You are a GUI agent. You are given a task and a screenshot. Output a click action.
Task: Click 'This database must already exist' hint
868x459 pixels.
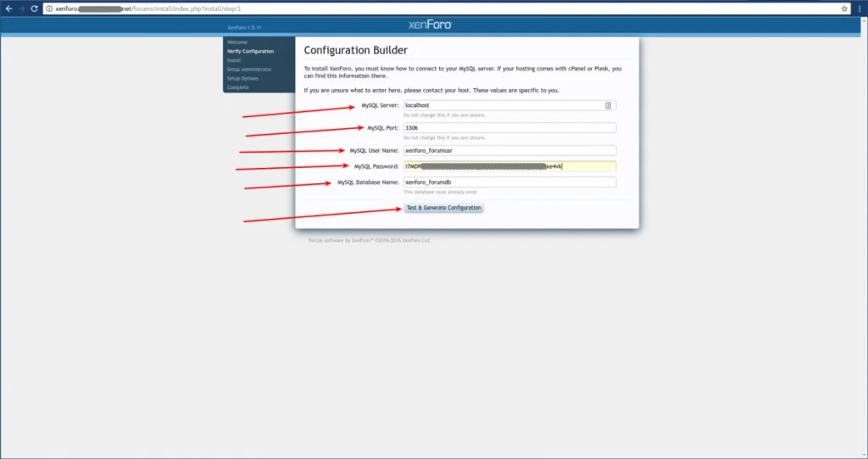tap(441, 193)
